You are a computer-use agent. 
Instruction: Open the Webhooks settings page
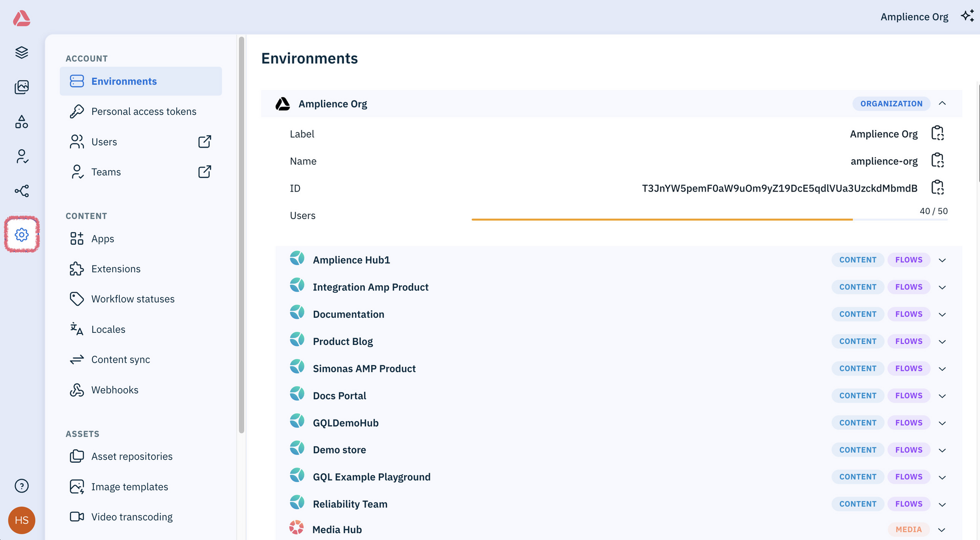coord(141,390)
